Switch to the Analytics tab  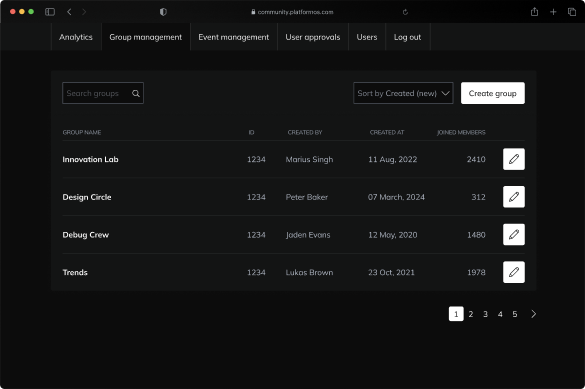tap(76, 37)
